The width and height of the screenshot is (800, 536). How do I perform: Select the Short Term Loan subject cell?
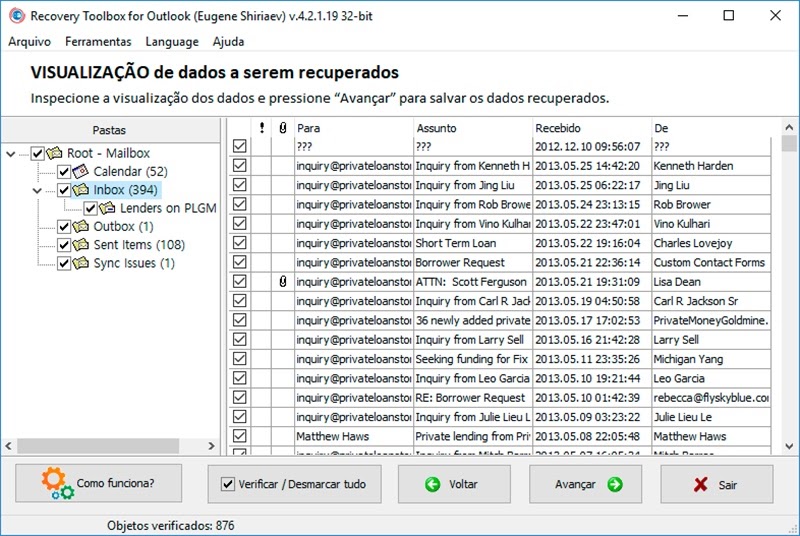click(x=472, y=243)
